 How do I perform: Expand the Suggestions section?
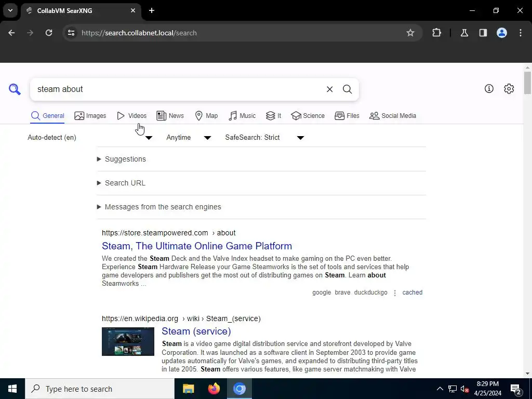(122, 159)
